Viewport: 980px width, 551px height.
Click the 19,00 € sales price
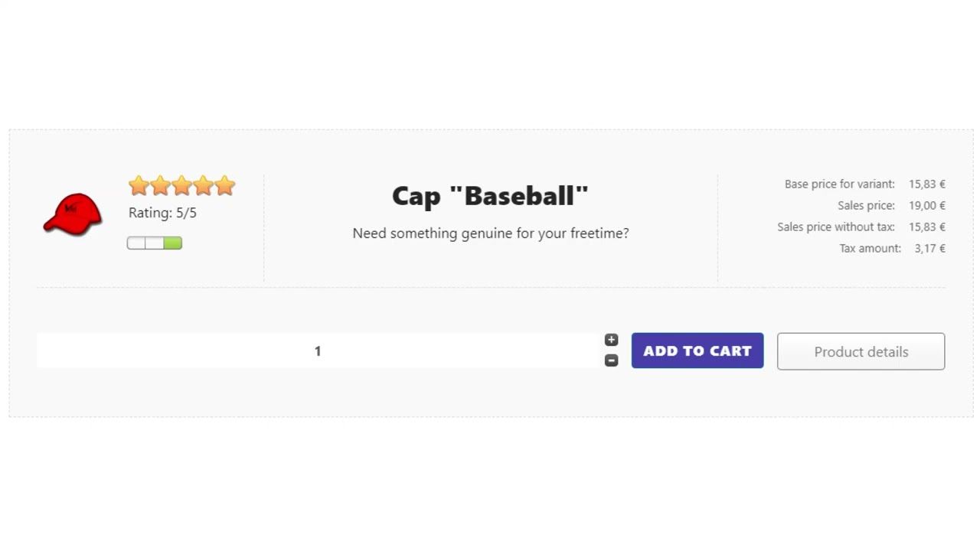coord(926,206)
